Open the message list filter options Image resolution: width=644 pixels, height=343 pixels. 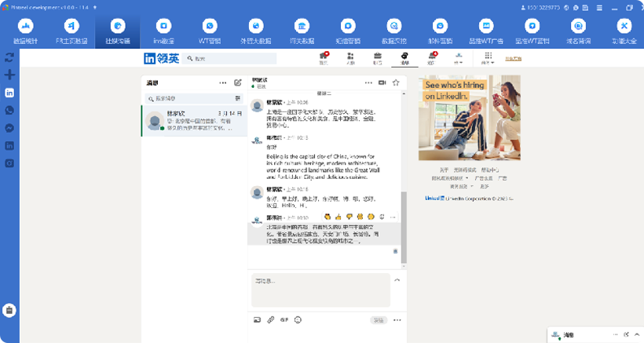tap(237, 98)
